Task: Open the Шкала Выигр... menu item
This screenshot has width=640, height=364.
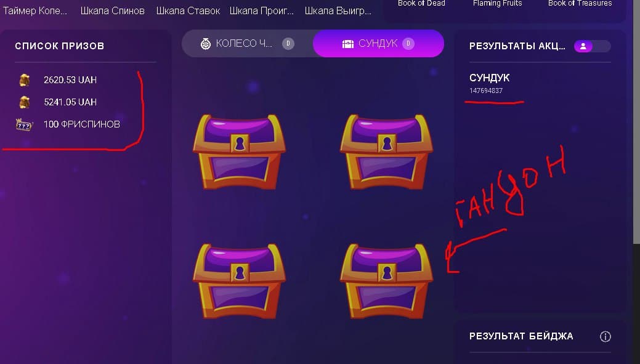Action: [338, 10]
